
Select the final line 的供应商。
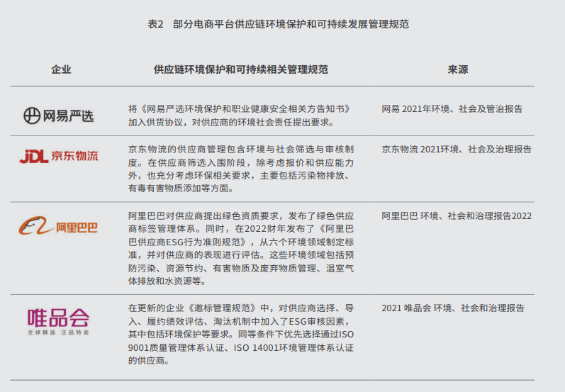[x=149, y=360]
